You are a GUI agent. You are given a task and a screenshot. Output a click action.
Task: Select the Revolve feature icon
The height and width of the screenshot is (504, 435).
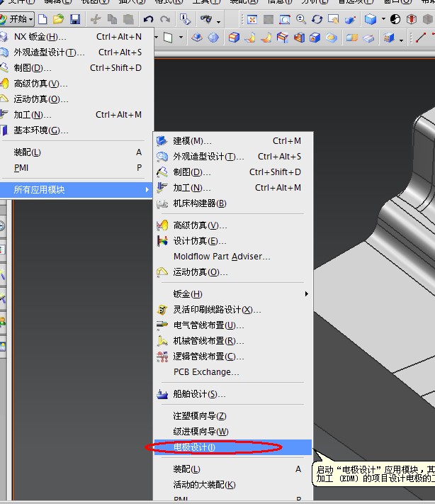250,38
